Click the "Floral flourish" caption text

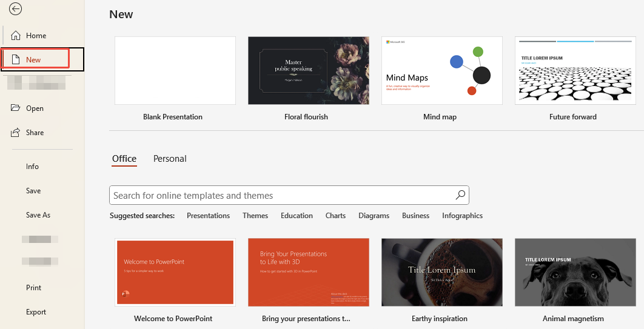(306, 117)
